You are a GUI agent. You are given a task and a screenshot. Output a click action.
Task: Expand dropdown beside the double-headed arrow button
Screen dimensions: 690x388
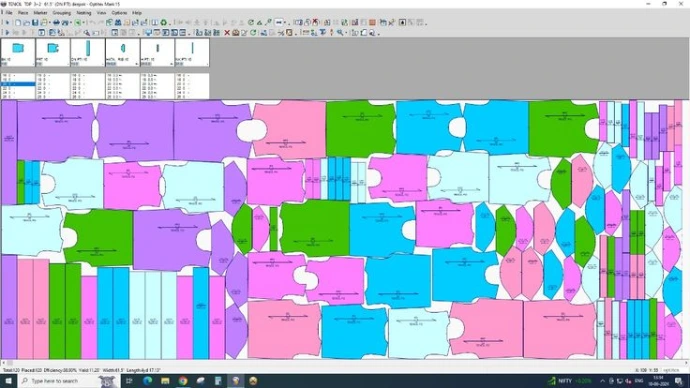pyautogui.click(x=285, y=22)
